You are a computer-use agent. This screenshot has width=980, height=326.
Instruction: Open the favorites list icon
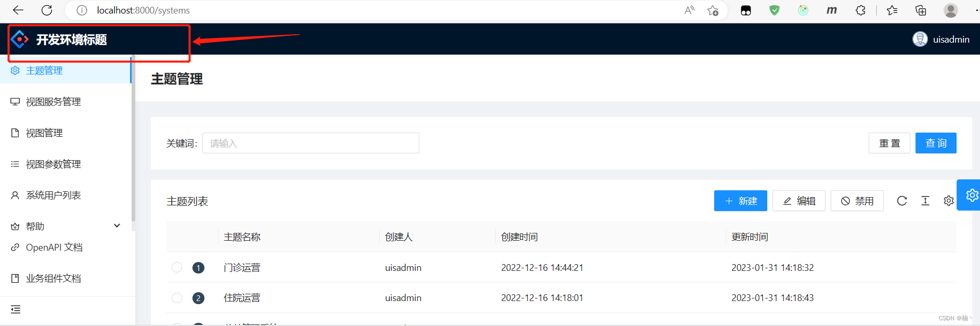[x=892, y=10]
